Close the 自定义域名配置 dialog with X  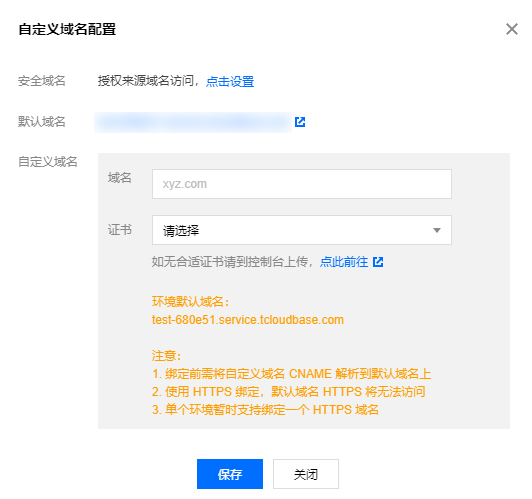pyautogui.click(x=512, y=29)
